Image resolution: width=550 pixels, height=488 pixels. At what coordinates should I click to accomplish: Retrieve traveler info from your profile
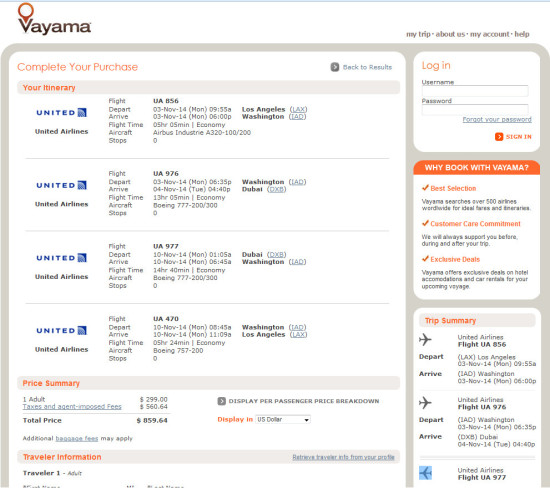tap(343, 457)
